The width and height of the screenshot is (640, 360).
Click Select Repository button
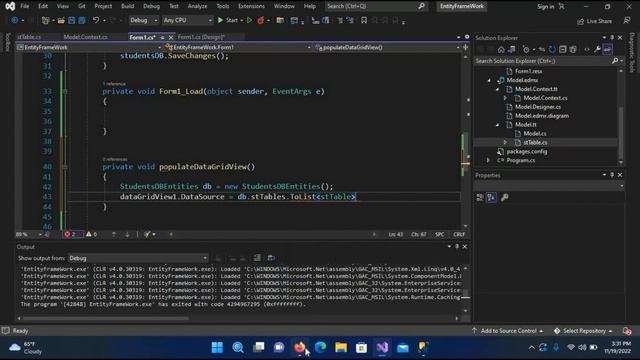(584, 331)
